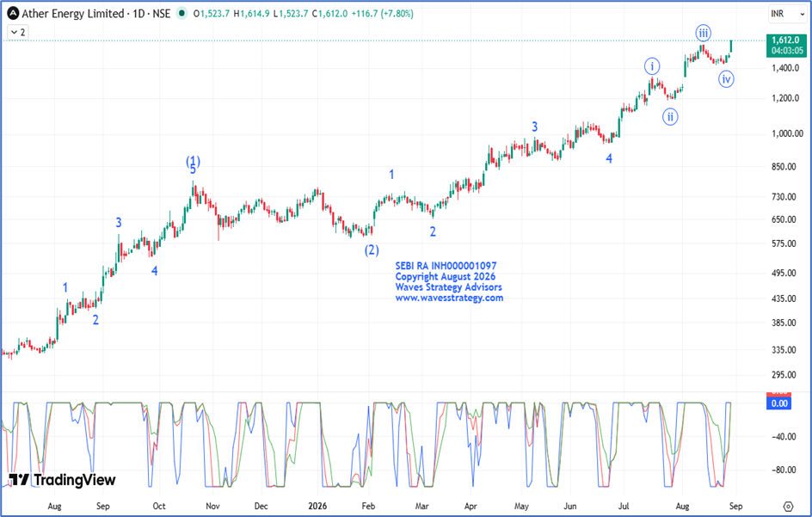Click the 730.00 price axis label
This screenshot has height=517, width=812.
pos(784,197)
